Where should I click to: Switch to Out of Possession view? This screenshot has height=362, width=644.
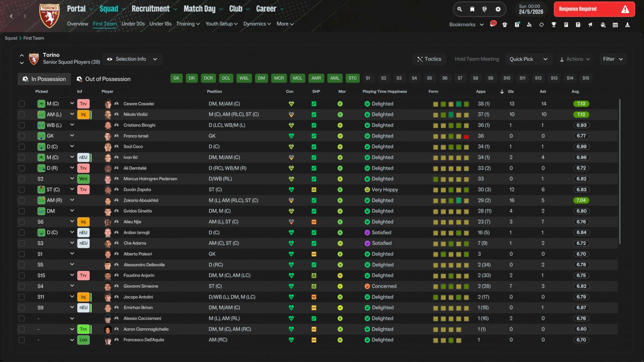[104, 79]
